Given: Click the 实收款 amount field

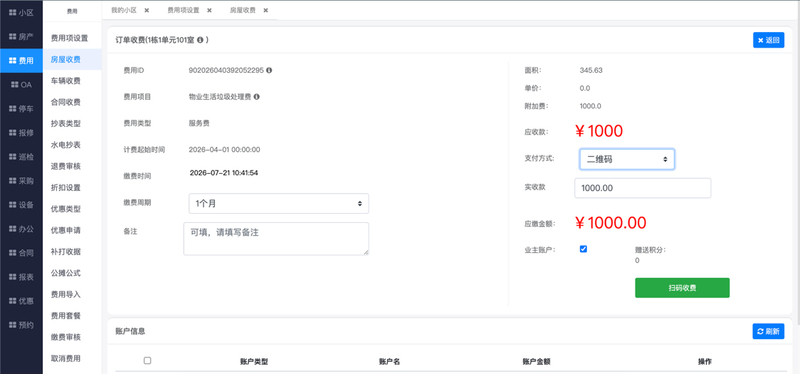Looking at the screenshot, I should (x=643, y=188).
